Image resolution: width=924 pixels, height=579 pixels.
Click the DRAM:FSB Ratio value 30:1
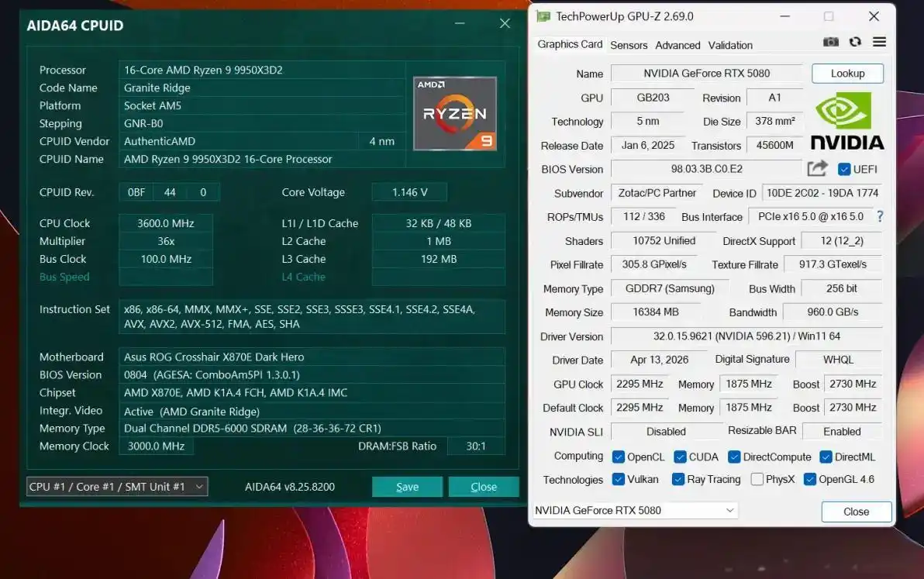point(475,446)
